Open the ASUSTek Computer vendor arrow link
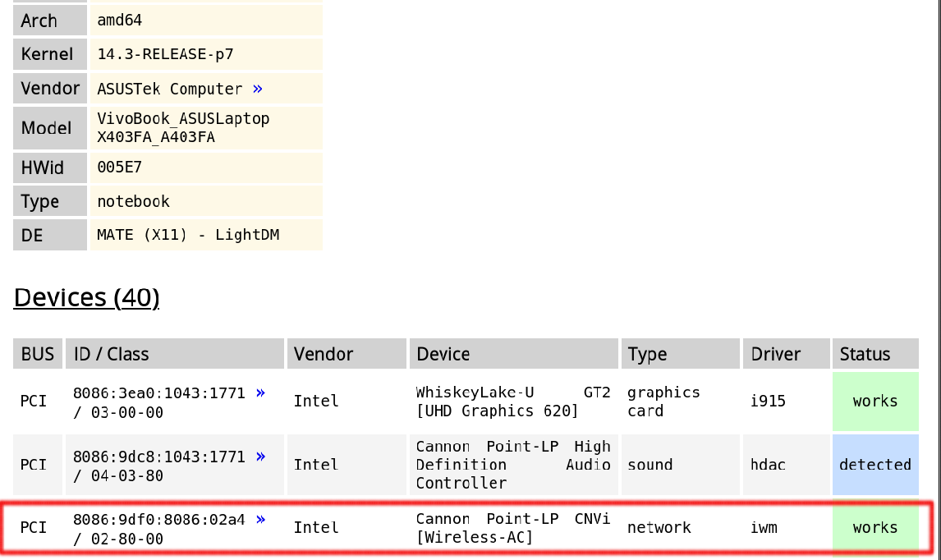The width and height of the screenshot is (941, 560). (x=258, y=89)
